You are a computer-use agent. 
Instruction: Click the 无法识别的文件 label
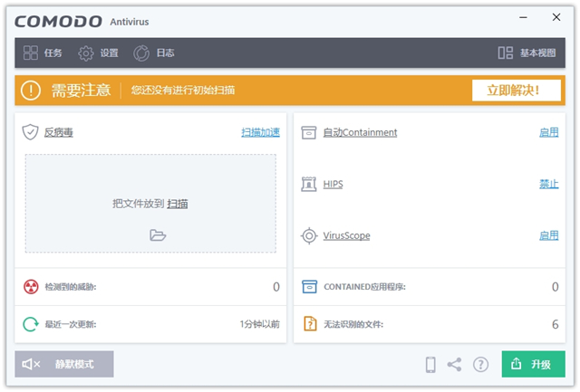(353, 324)
